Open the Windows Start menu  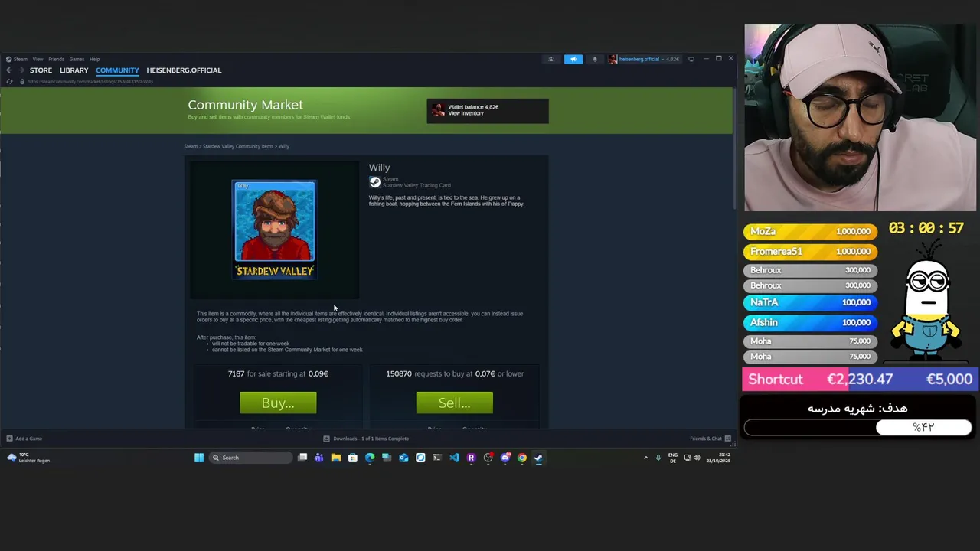coord(199,458)
